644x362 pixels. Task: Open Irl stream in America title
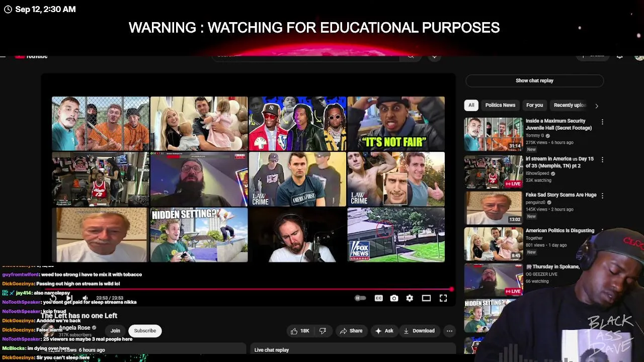coord(559,162)
